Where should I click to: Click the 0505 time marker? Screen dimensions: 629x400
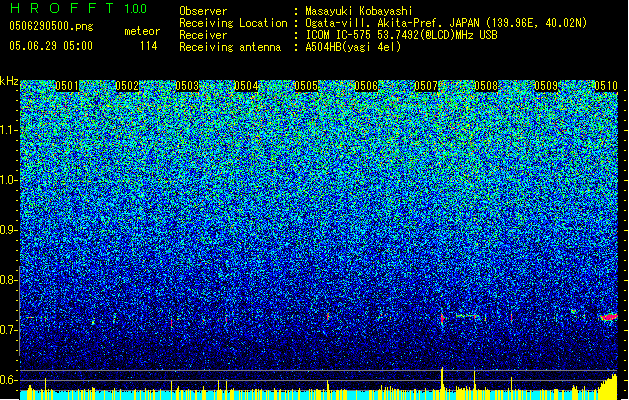[x=306, y=86]
